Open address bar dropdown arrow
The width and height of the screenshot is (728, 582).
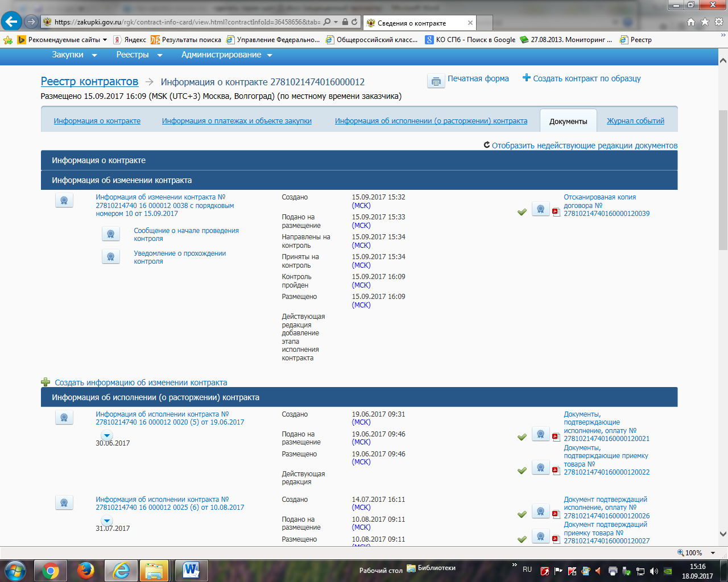(x=337, y=22)
